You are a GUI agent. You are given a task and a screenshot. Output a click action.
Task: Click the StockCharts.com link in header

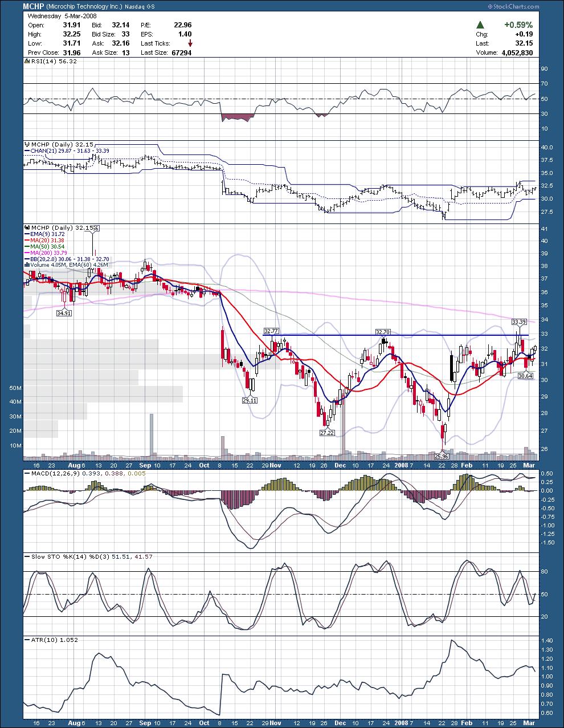[x=513, y=6]
